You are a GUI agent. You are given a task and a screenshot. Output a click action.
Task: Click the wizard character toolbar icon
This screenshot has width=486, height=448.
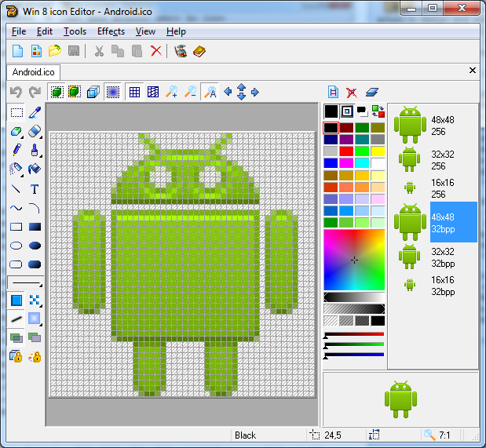181,51
